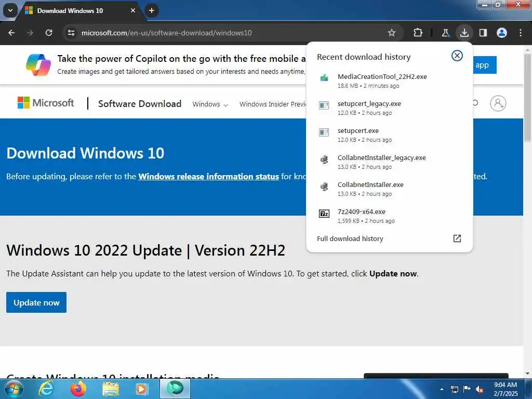
Task: Launch Firefox from taskbar
Action: point(78,389)
